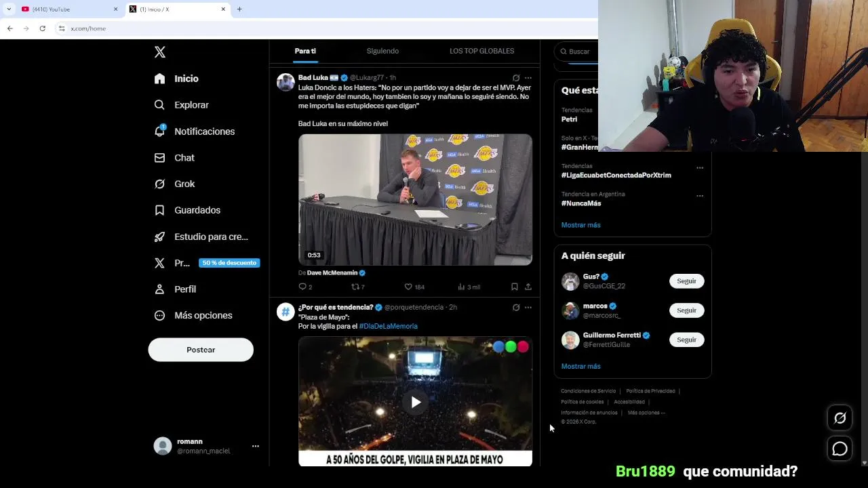Viewport: 868px width, 488px height.
Task: Open Política de cookies link
Action: click(582, 402)
